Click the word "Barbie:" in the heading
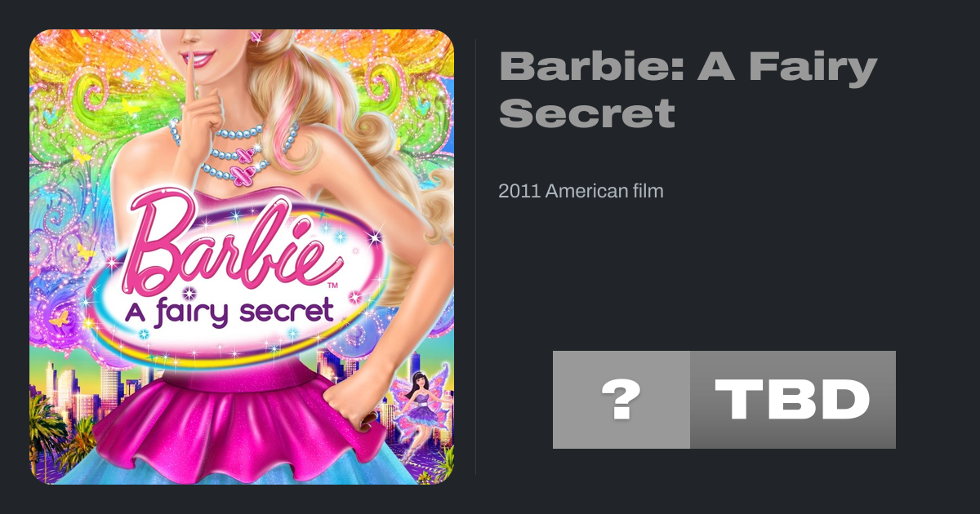This screenshot has height=514, width=980. click(590, 68)
